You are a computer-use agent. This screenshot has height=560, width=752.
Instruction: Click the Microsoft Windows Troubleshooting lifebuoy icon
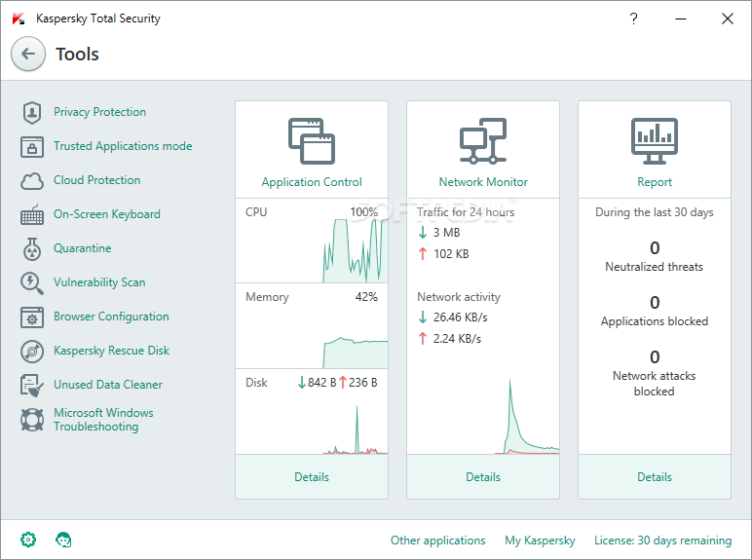[x=32, y=420]
